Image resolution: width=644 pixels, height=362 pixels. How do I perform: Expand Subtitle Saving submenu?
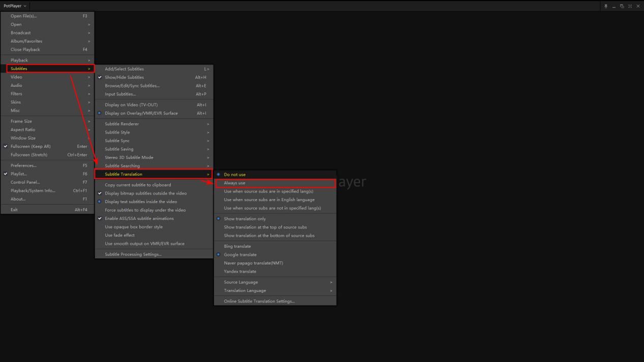pos(154,149)
